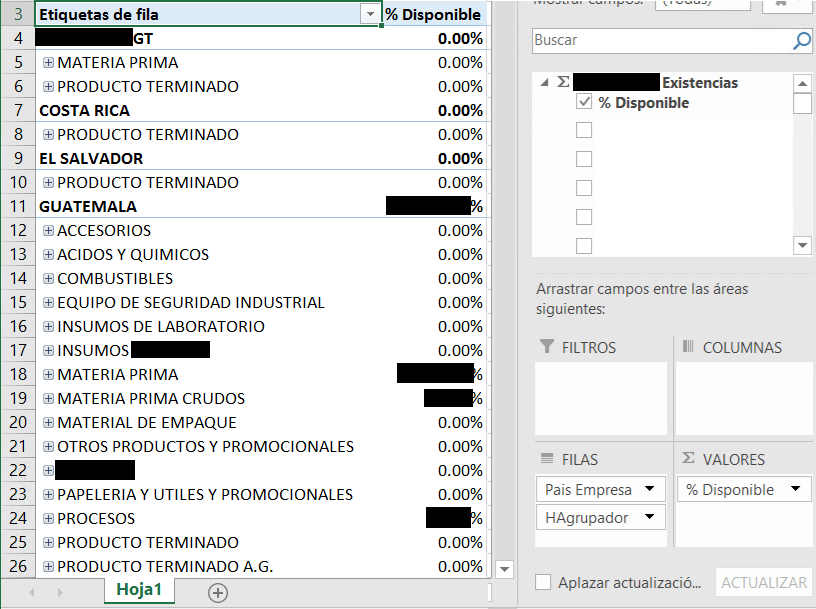
Task: Open HAgrupador field dropdown in FILAS
Action: (x=649, y=517)
